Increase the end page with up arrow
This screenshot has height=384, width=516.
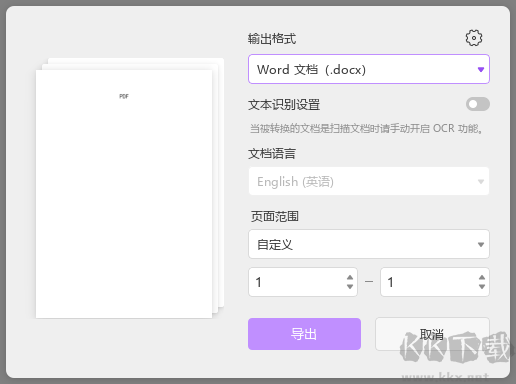[482, 277]
